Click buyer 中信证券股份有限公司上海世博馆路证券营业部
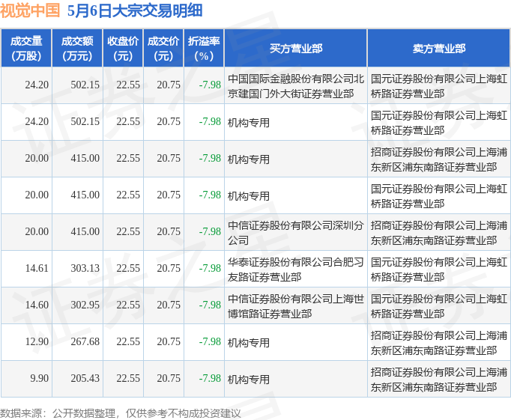This screenshot has height=420, width=511. click(x=295, y=306)
